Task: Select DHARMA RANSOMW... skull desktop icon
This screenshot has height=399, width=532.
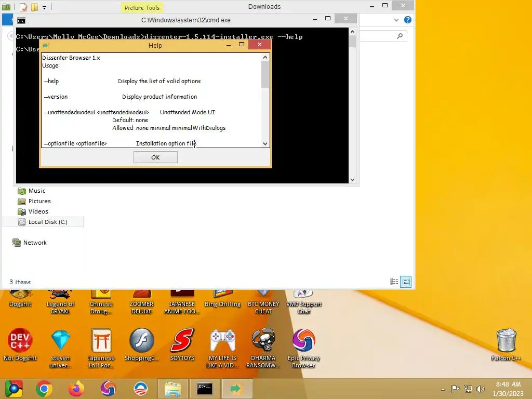Action: pos(263,348)
